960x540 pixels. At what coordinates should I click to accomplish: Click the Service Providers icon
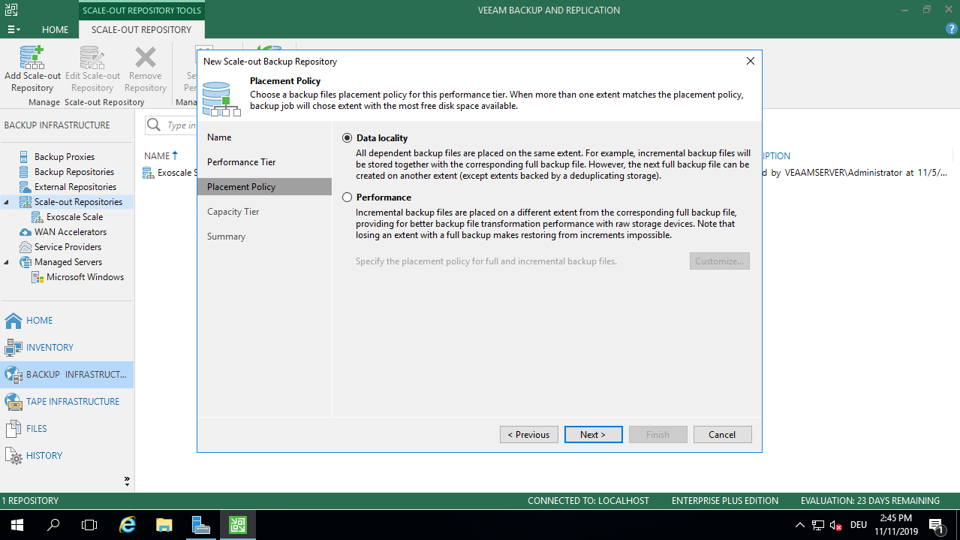click(25, 247)
